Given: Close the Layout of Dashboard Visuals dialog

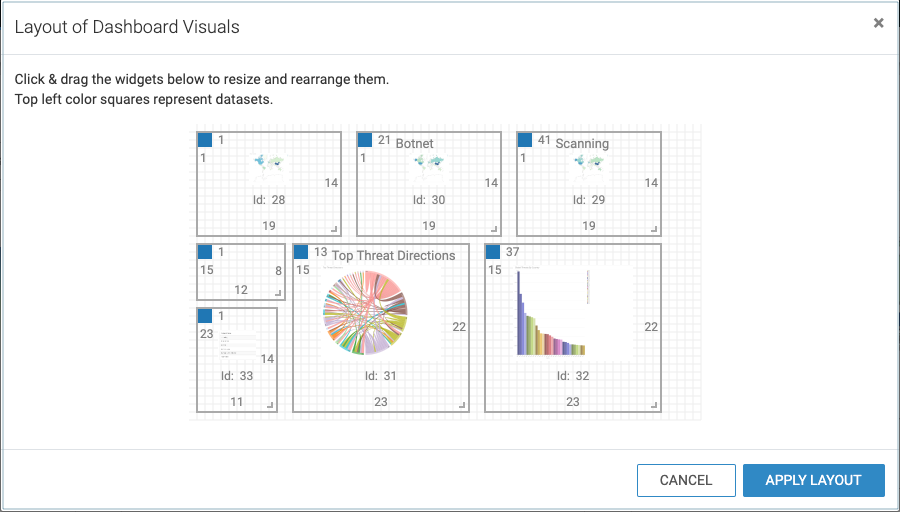Looking at the screenshot, I should 879,23.
